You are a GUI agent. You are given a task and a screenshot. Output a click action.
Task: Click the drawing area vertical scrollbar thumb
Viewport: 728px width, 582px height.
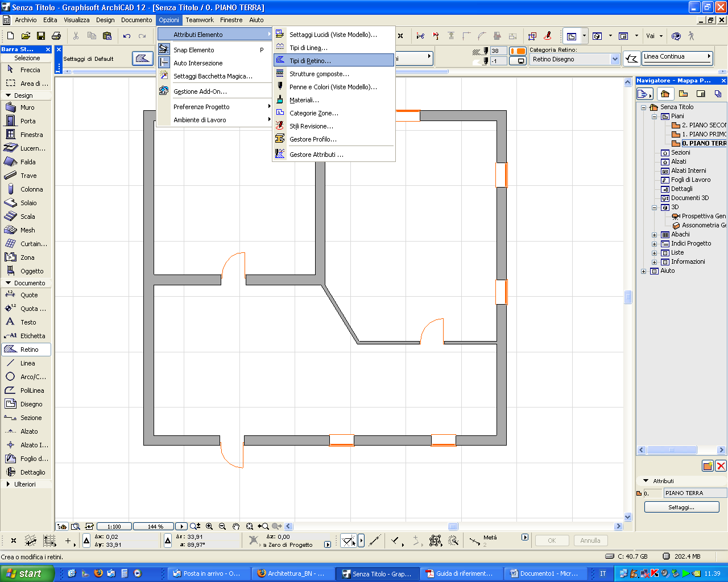coord(628,297)
